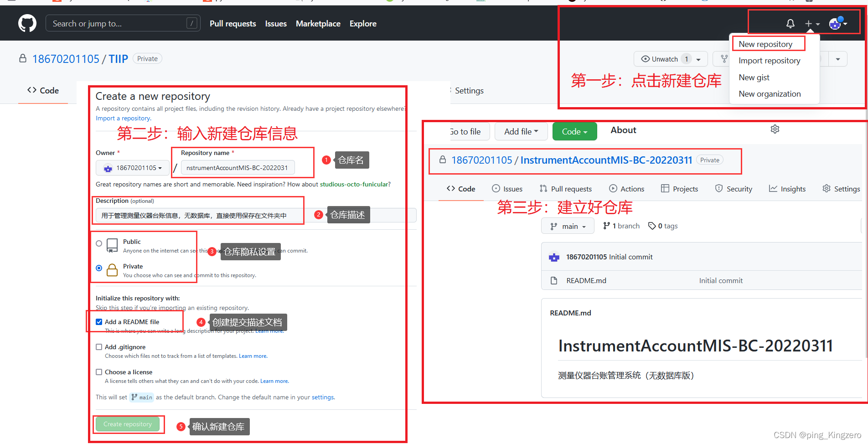Open the Owner 18670201105 dropdown
The width and height of the screenshot is (868, 444).
[133, 168]
